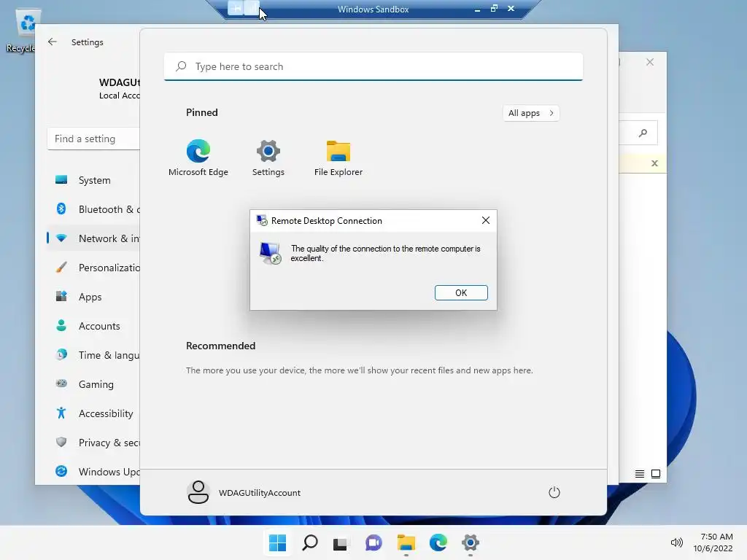
Task: Open the power options button
Action: (554, 492)
